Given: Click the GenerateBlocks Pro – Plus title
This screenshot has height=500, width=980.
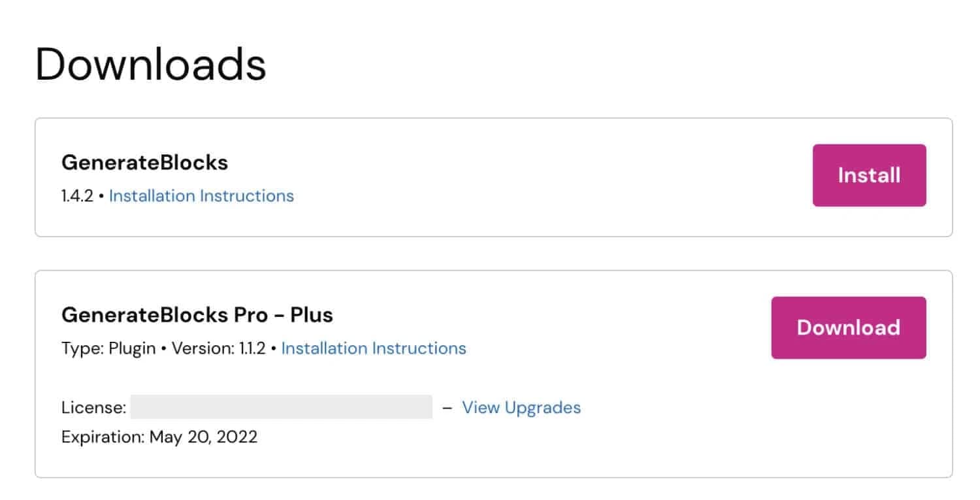Looking at the screenshot, I should coord(197,314).
